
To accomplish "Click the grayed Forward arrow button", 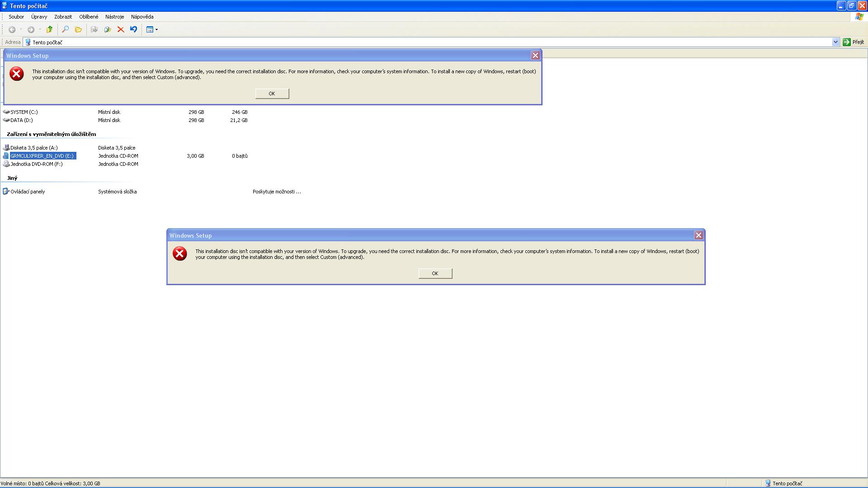I will click(x=31, y=29).
